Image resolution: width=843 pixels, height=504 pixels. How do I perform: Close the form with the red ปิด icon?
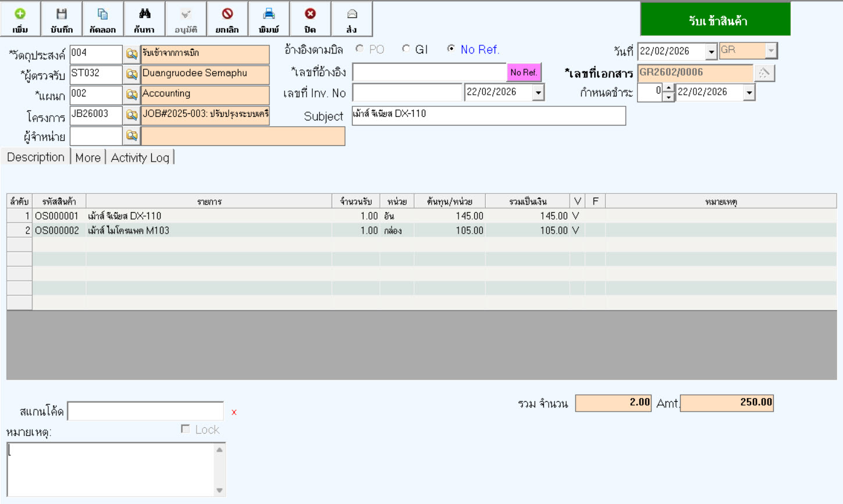(310, 19)
